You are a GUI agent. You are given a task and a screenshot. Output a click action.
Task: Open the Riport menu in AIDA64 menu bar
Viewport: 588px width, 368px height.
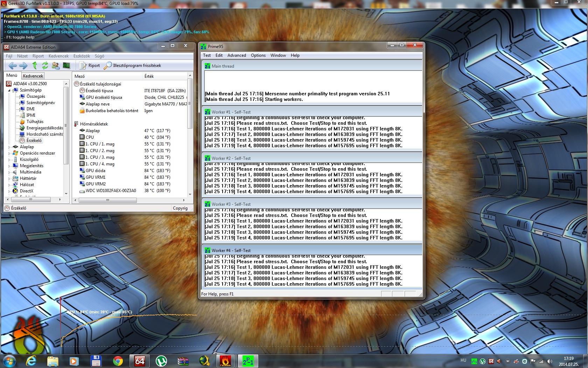coord(38,56)
